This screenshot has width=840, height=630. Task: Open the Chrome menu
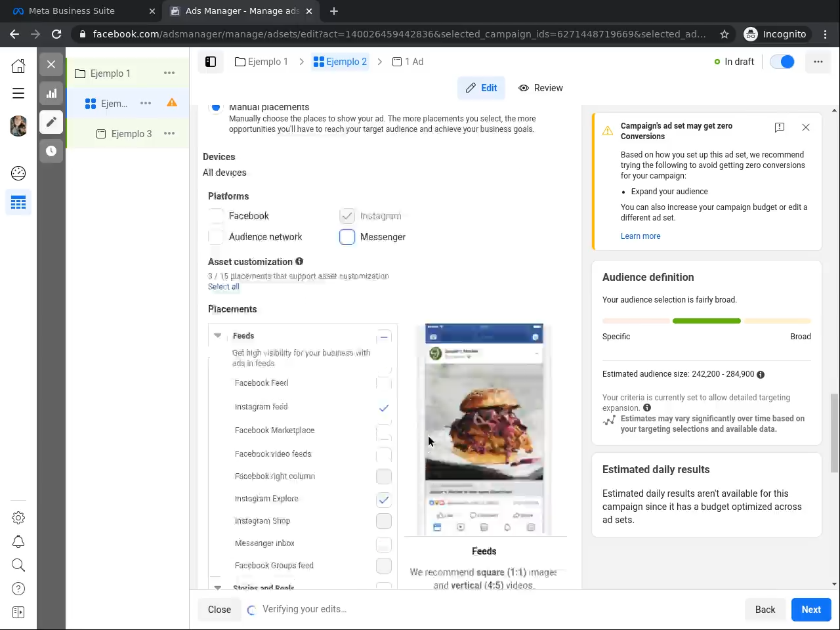point(826,34)
